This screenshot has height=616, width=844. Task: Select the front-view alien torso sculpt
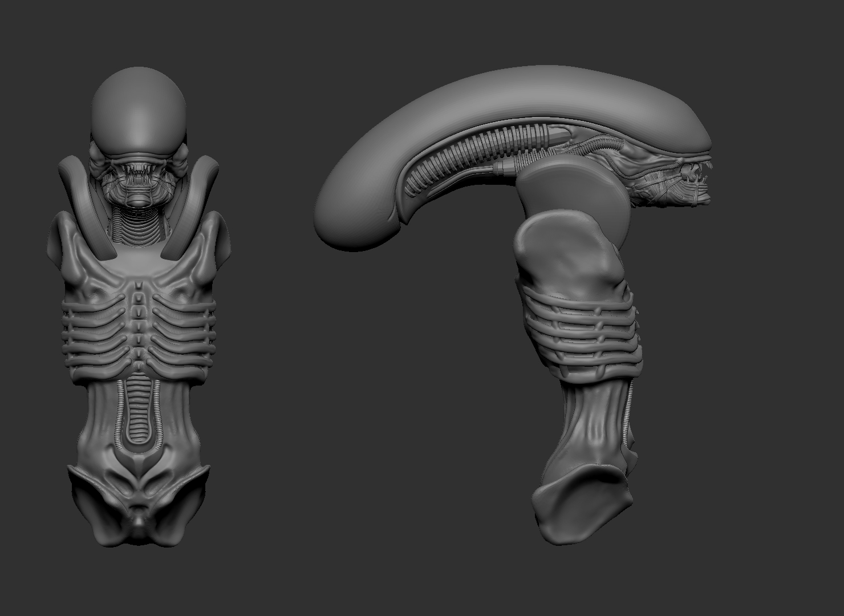[x=140, y=308]
